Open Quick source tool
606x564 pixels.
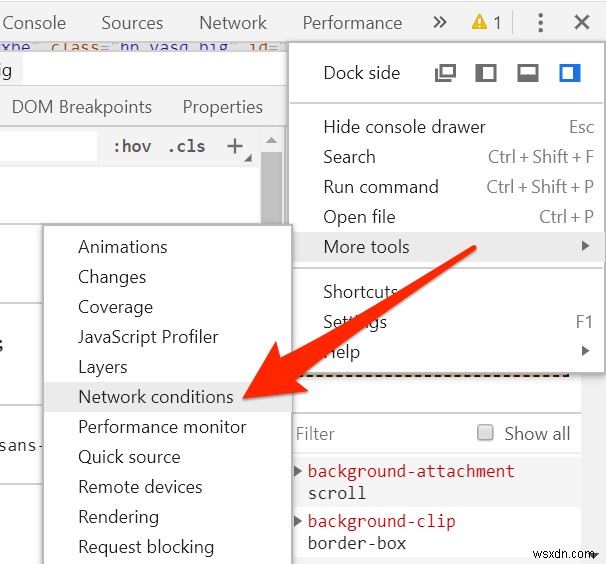[x=168, y=457]
